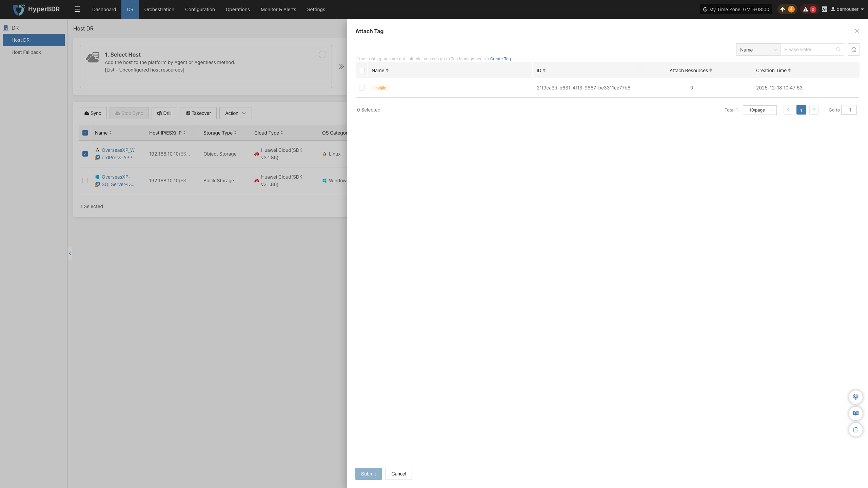This screenshot has width=868, height=488.
Task: Click the Stop Sync button
Action: tap(129, 113)
